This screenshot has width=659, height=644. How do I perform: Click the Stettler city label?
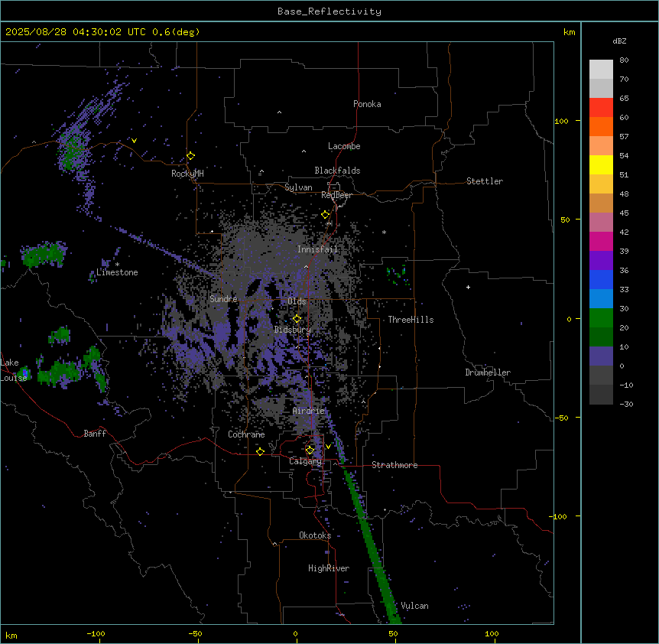pos(485,181)
